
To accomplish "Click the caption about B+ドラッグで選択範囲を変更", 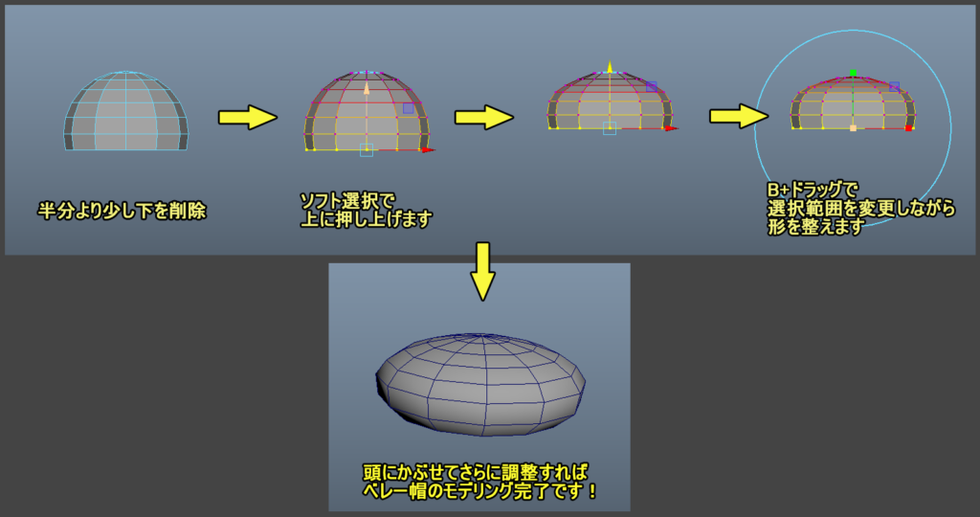I will pos(861,208).
